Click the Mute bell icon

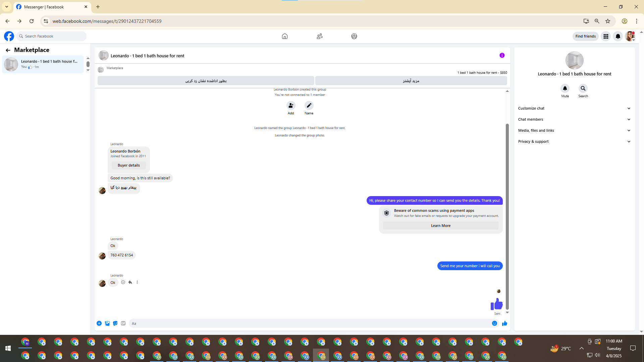pos(565,88)
